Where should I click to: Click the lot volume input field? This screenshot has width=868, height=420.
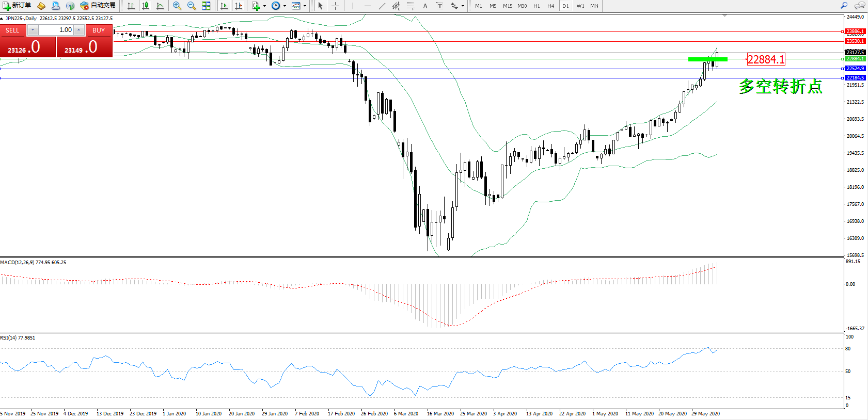(x=56, y=30)
